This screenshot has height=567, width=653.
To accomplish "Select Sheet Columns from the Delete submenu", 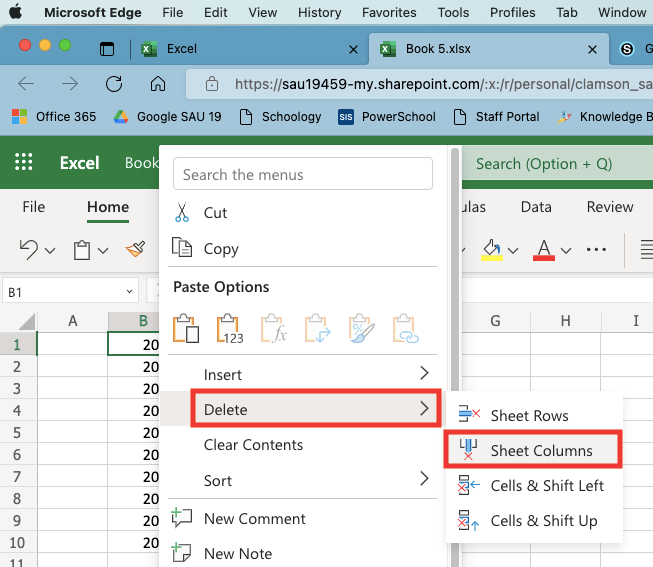I will (533, 450).
